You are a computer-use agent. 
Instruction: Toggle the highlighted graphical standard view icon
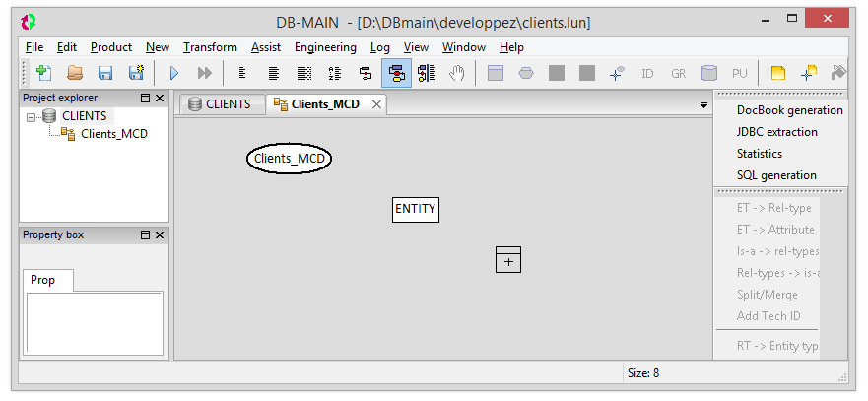[x=396, y=73]
